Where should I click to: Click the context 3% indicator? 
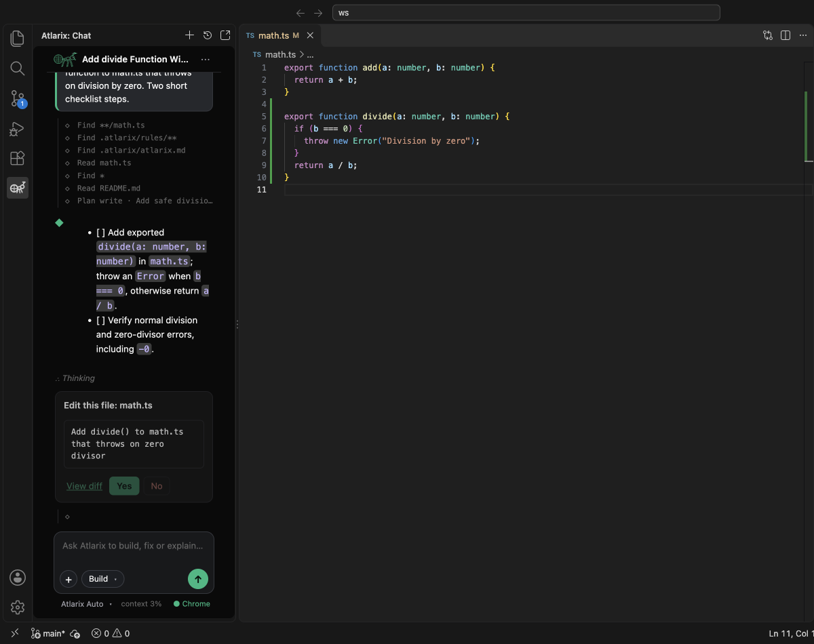click(x=141, y=604)
